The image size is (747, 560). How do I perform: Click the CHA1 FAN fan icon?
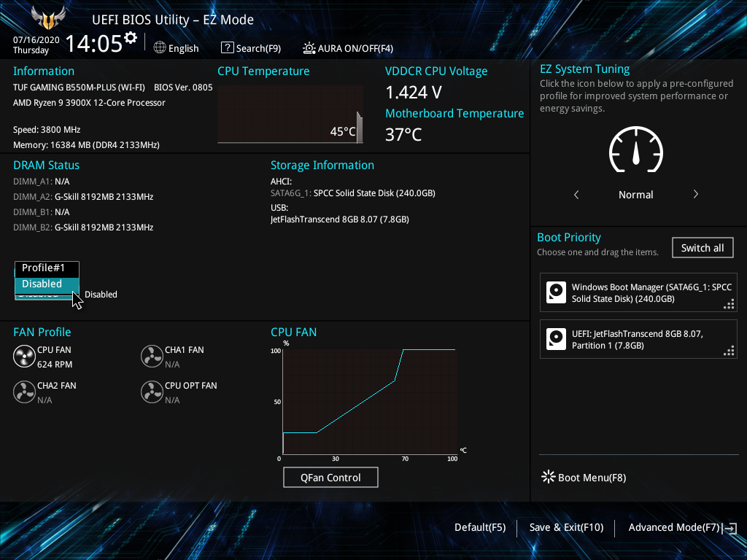click(152, 356)
